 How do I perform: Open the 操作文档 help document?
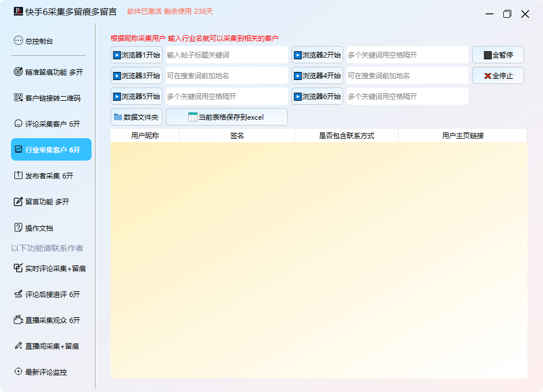[x=51, y=228]
